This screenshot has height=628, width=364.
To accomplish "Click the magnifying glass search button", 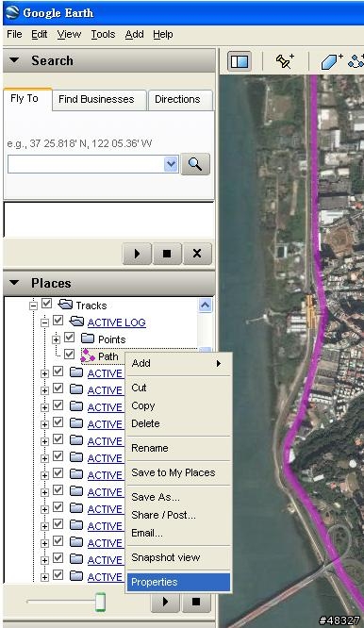I will 195,164.
